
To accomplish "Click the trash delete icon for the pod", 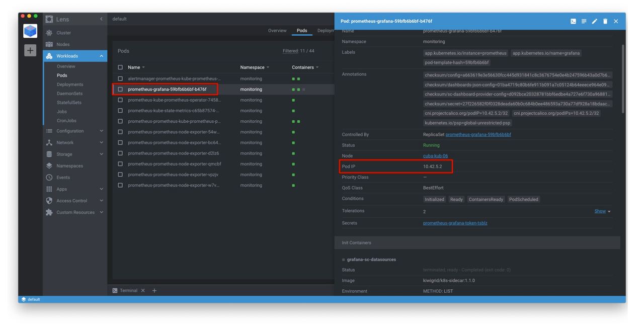I will click(x=605, y=21).
